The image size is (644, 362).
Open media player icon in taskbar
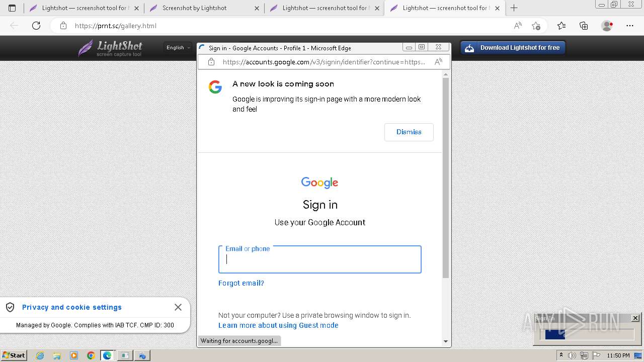pyautogui.click(x=74, y=355)
